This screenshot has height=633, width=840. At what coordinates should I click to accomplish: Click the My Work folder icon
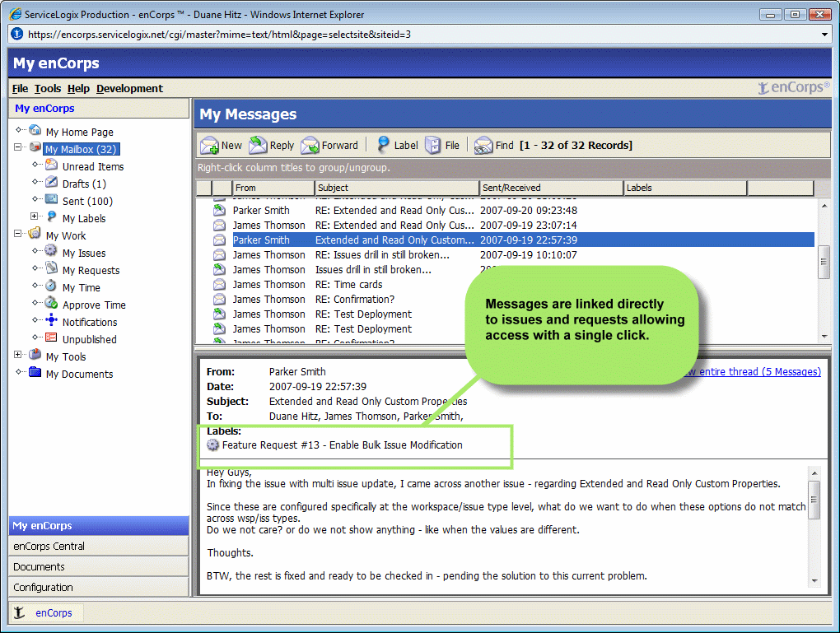pos(35,234)
